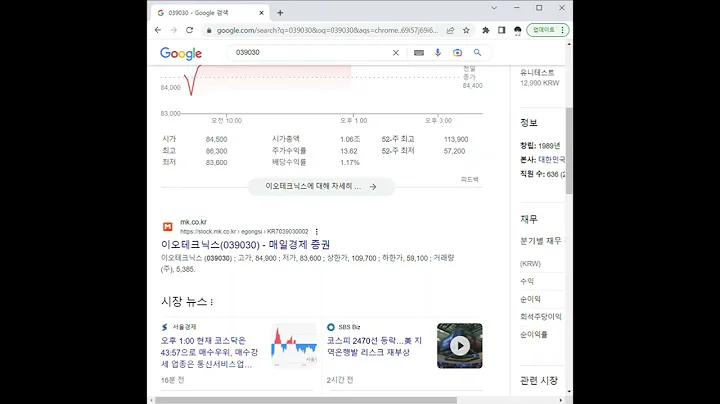Viewport: 720px width, 404px height.
Task: Click 대한민국 headquarters link in info panel
Action: coord(551,160)
